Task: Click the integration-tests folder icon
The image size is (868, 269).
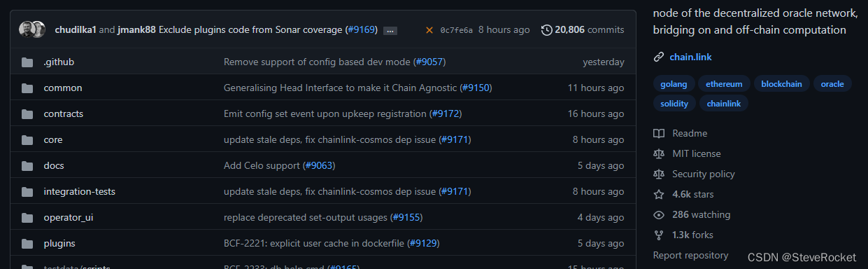Action: (x=27, y=192)
